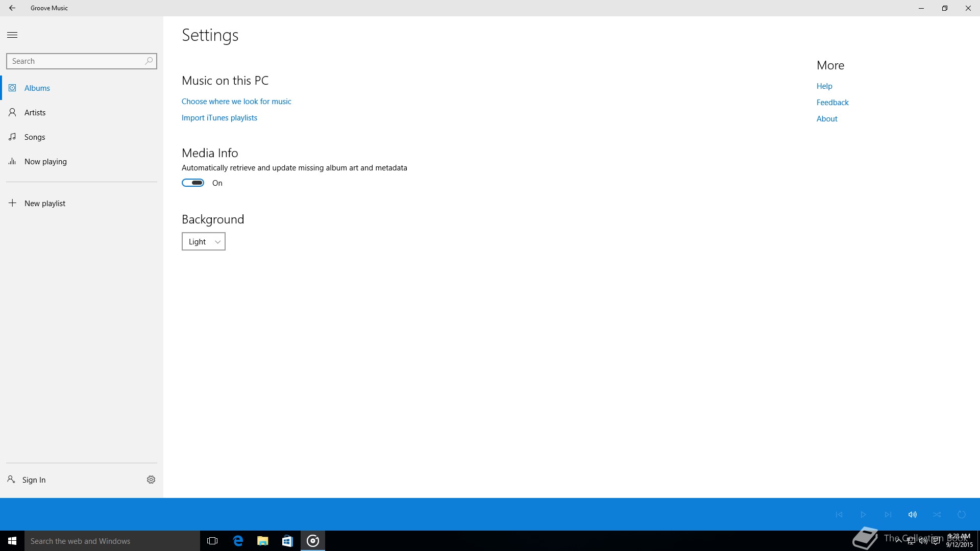This screenshot has width=980, height=551.
Task: Open Task View on taskbar
Action: [212, 541]
